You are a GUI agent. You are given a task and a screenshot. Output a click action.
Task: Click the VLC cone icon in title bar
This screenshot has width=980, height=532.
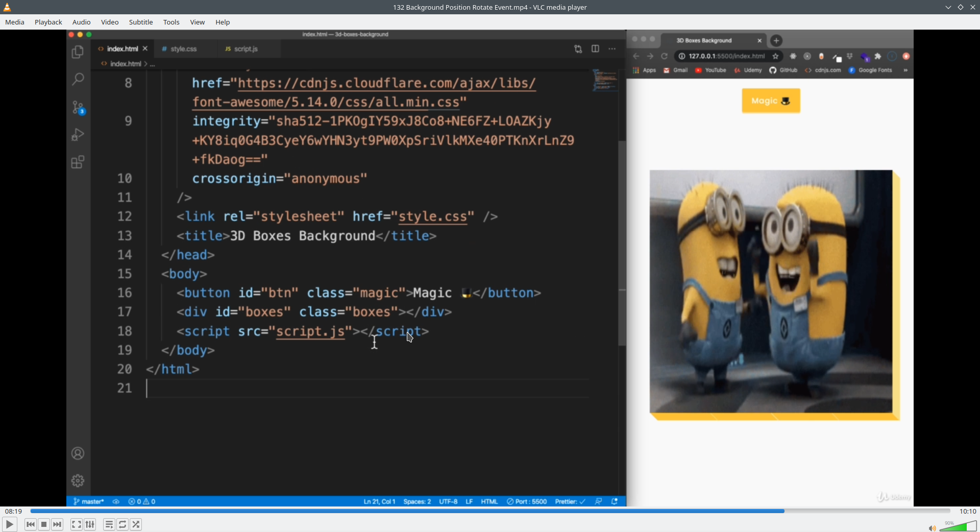(x=7, y=7)
